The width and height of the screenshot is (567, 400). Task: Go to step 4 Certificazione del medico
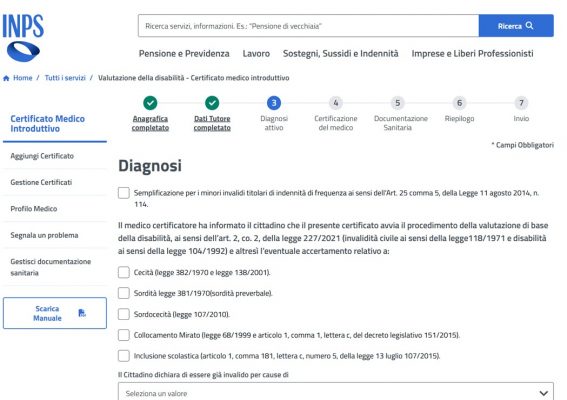tap(336, 103)
